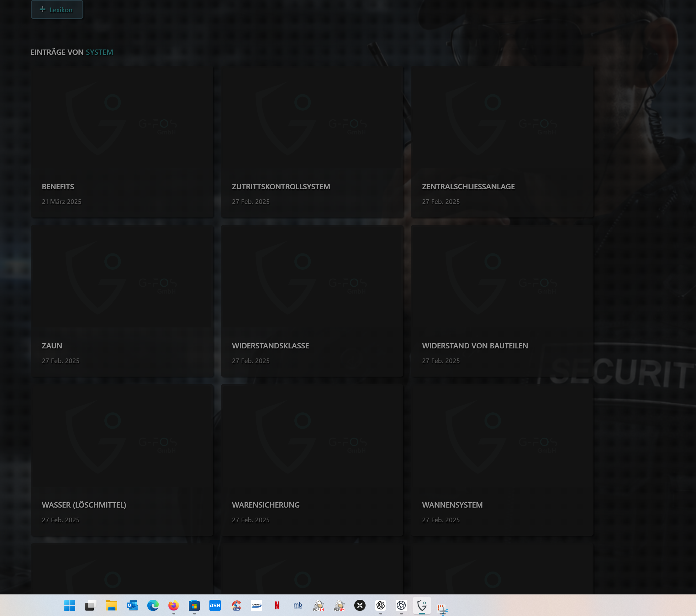Click the DSM taskbar icon
Screen dimensions: 696x616
tap(215, 605)
